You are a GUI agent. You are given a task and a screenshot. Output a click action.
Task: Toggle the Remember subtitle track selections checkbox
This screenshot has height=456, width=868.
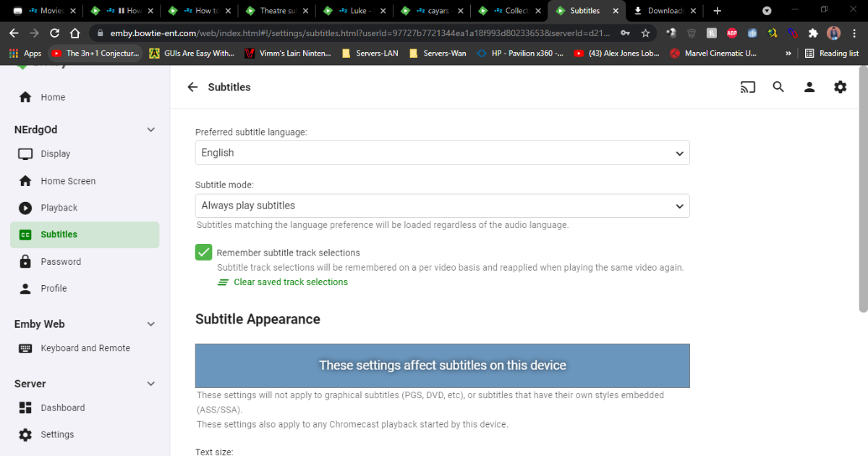click(203, 253)
